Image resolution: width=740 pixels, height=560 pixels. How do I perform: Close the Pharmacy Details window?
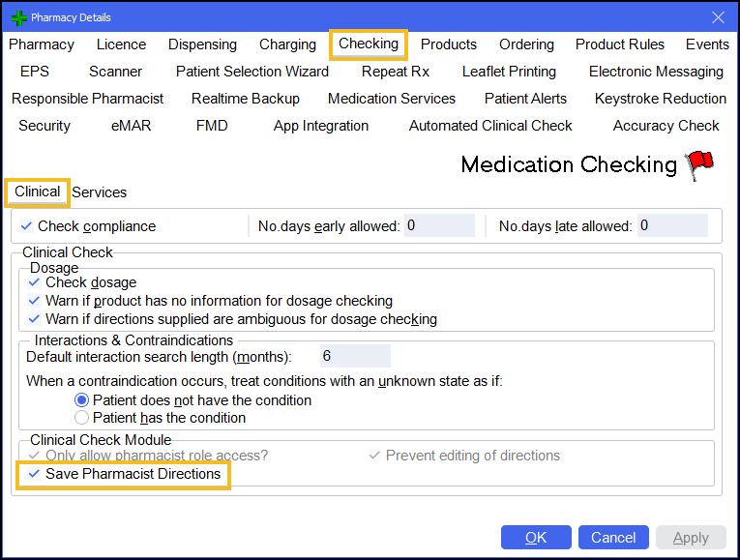pyautogui.click(x=718, y=17)
